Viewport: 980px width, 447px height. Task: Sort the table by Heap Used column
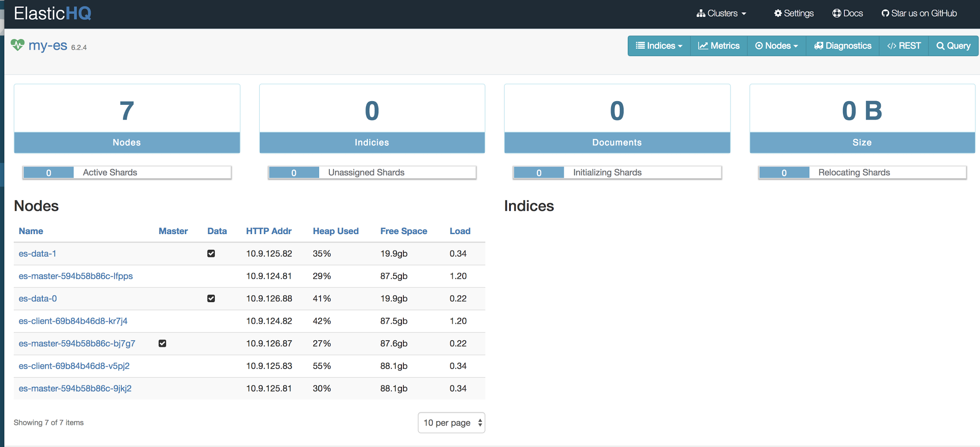click(x=335, y=231)
